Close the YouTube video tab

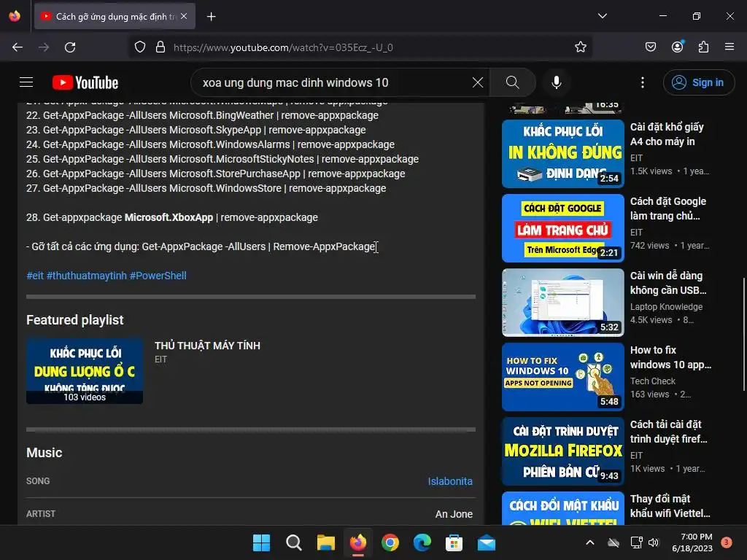(x=184, y=16)
